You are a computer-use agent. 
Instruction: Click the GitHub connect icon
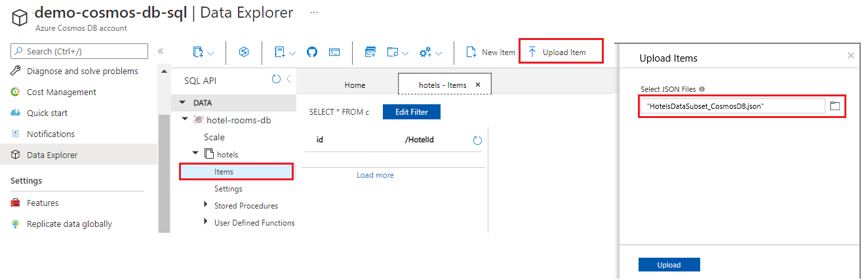(x=312, y=52)
